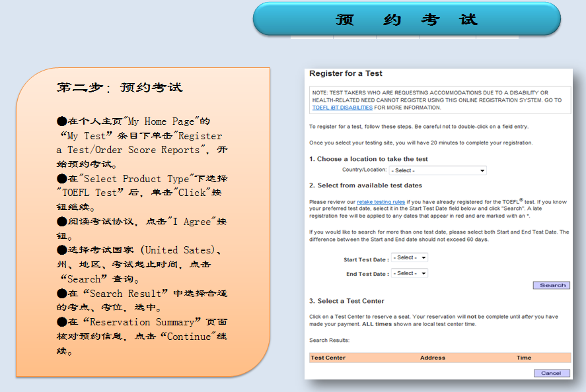Click the bullet step about Reservation Summary
This screenshot has height=392, width=586.
tap(141, 336)
